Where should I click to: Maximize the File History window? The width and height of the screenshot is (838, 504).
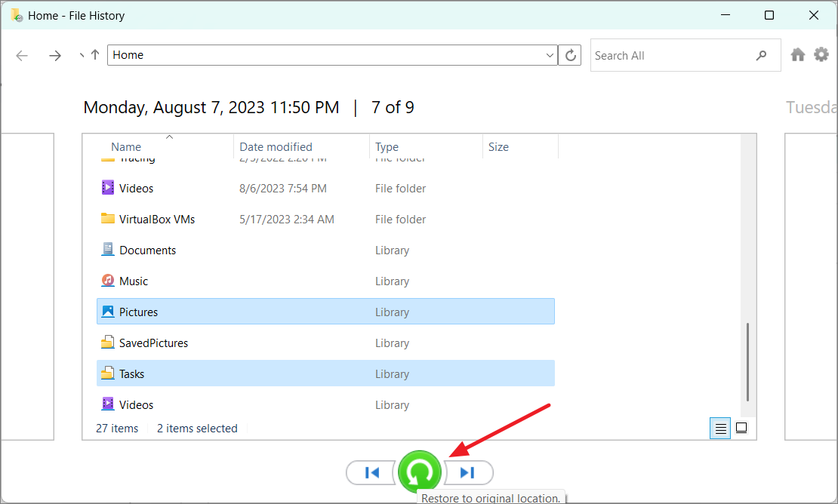[x=769, y=15]
